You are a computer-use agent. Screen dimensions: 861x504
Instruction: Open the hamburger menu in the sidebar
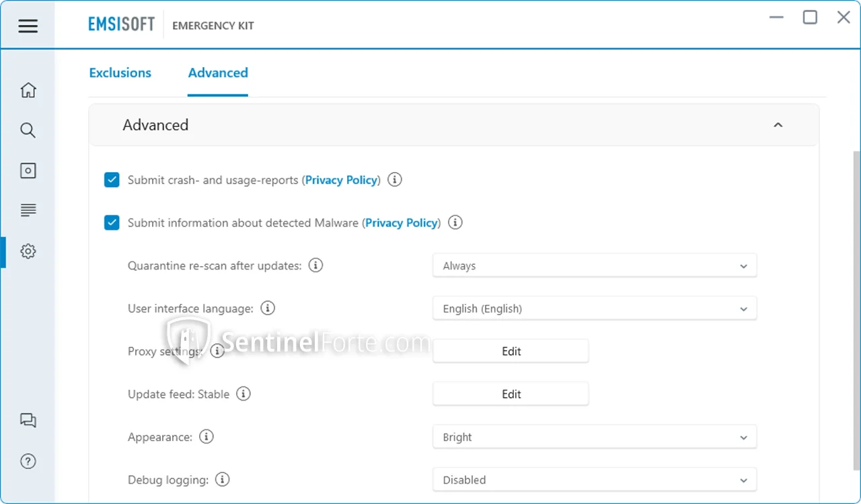[x=28, y=26]
